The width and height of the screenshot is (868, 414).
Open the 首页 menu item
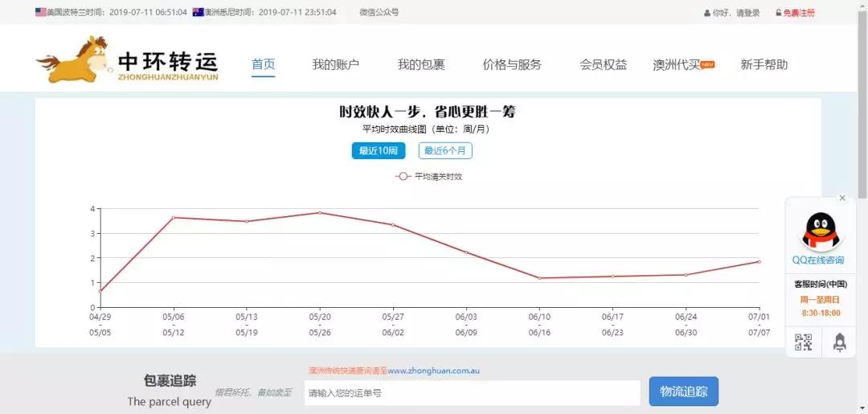(x=264, y=64)
